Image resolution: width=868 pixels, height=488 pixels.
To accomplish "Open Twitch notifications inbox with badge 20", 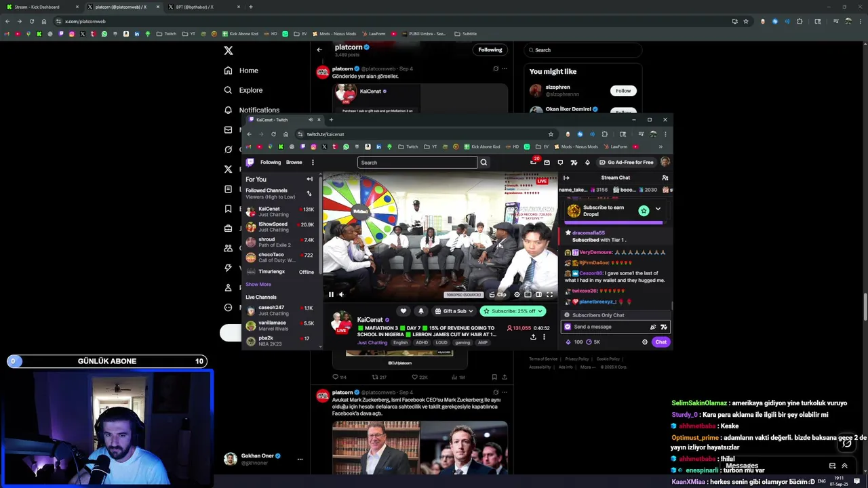I will 534,162.
